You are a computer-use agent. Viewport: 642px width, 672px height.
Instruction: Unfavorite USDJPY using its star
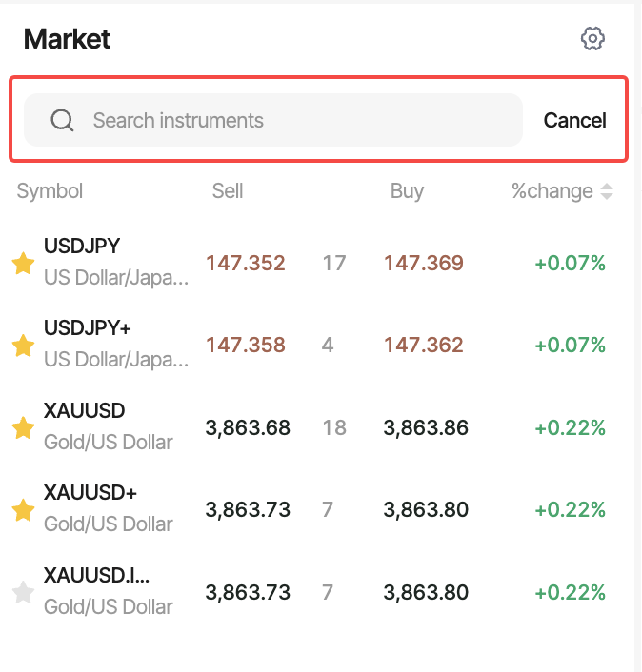23,264
